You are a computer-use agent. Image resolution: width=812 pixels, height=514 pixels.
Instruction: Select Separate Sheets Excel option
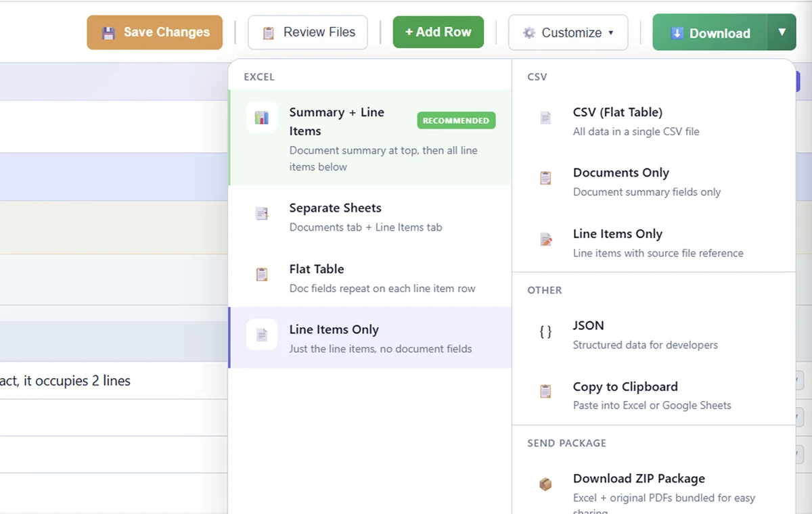tap(370, 216)
